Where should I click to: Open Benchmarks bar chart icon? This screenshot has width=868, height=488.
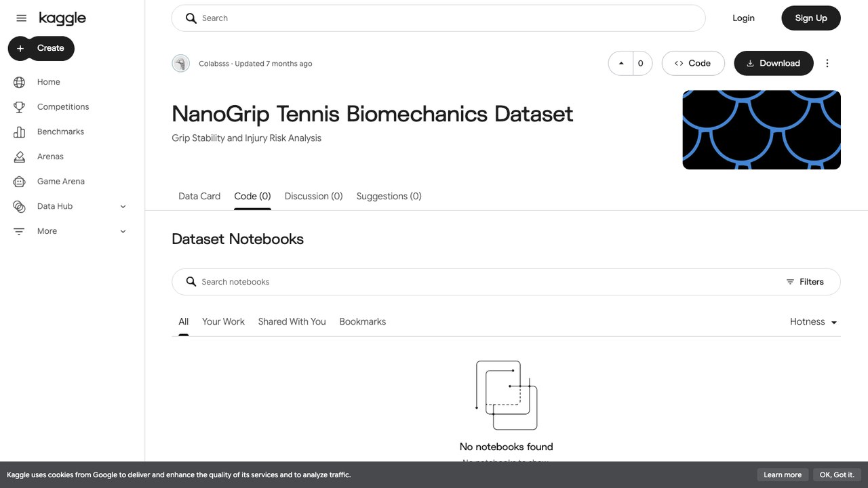click(x=19, y=131)
